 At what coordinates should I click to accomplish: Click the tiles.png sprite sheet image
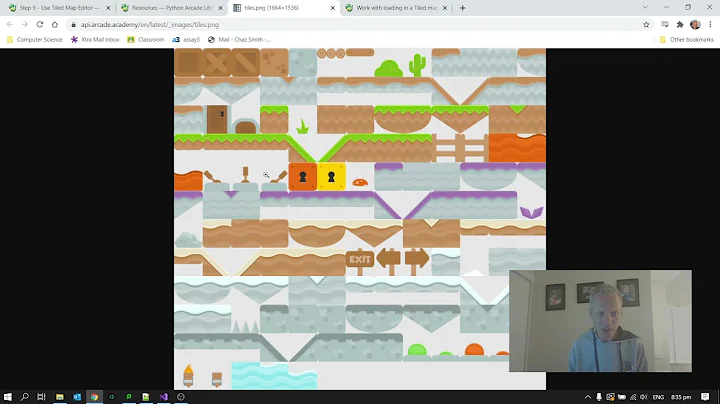[x=360, y=219]
